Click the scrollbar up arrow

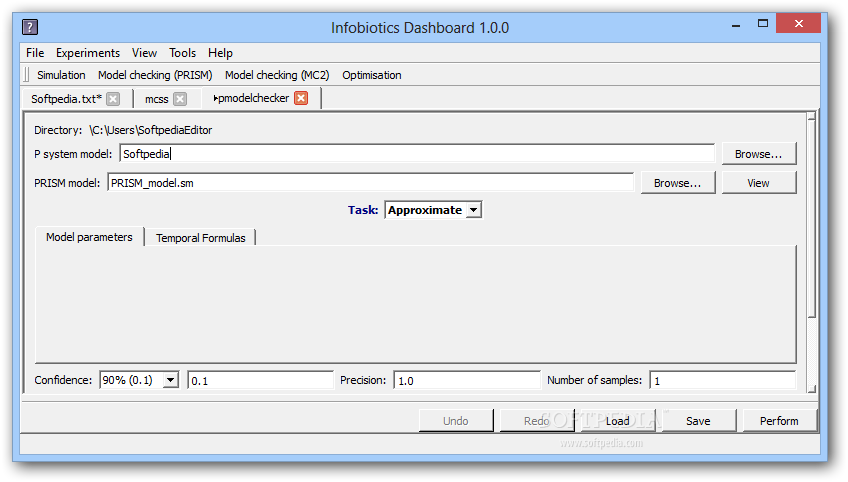(811, 116)
